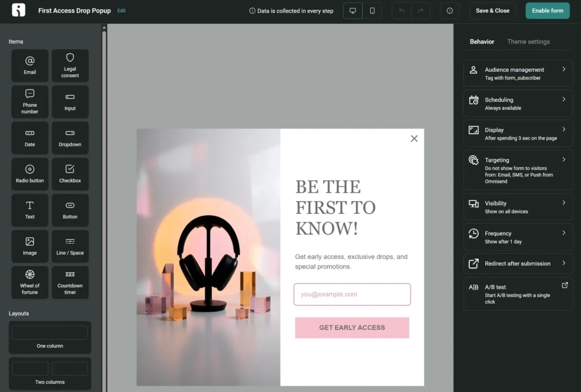Redo the last change
This screenshot has width=581, height=392.
coord(420,11)
